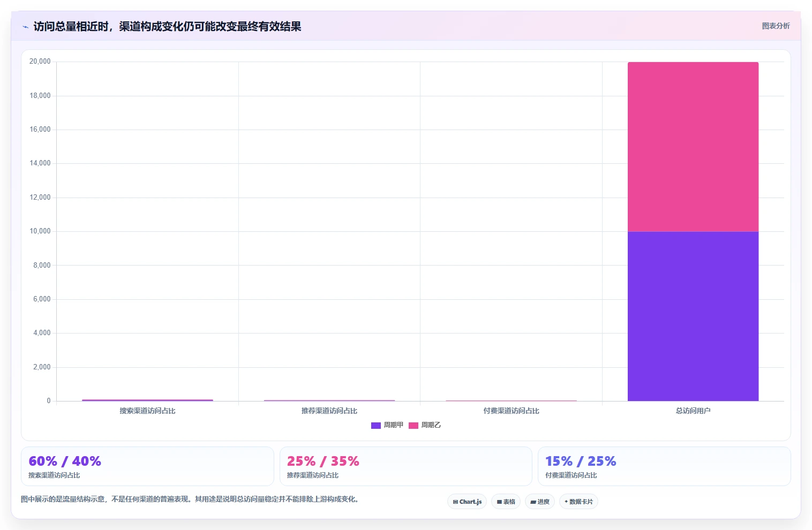This screenshot has height=530, width=812.
Task: Click the pink 周期乙 segment of 总访问用户 bar
Action: [693, 147]
